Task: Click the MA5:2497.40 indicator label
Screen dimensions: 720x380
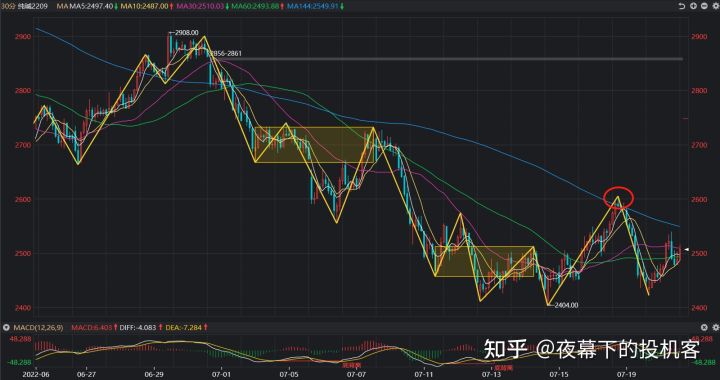Action: (x=91, y=6)
